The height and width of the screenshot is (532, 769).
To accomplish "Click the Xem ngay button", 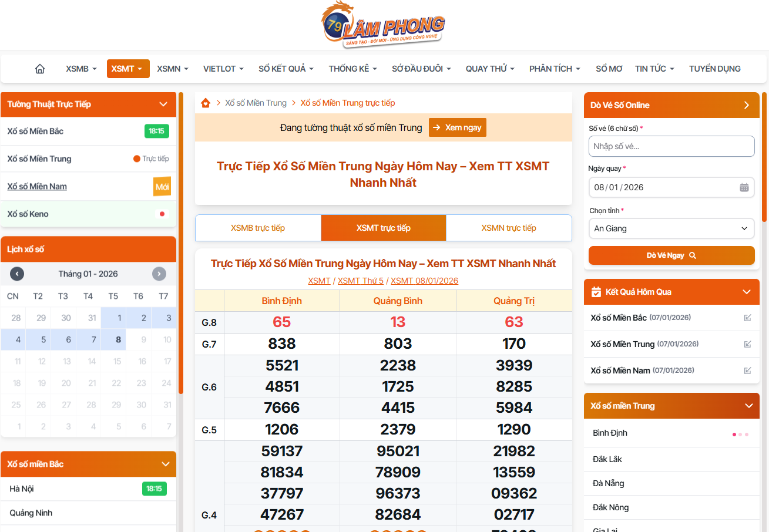I will tap(458, 127).
